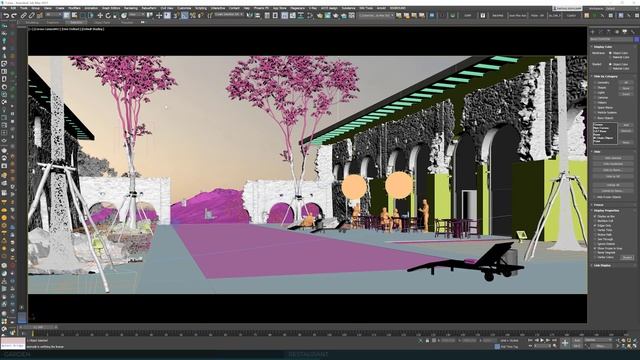Check Lights in Hide by Category
Image resolution: width=640 pixels, height=360 pixels.
[595, 93]
